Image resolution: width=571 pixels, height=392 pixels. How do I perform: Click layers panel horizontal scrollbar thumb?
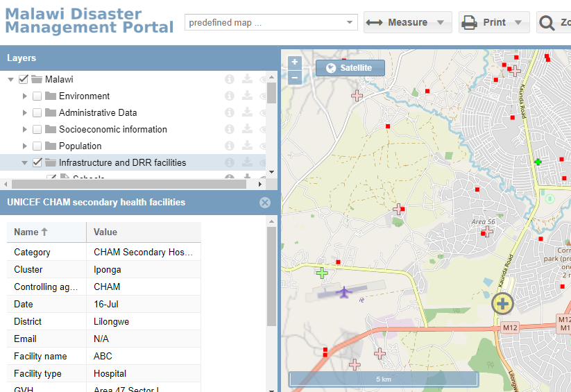(129, 184)
